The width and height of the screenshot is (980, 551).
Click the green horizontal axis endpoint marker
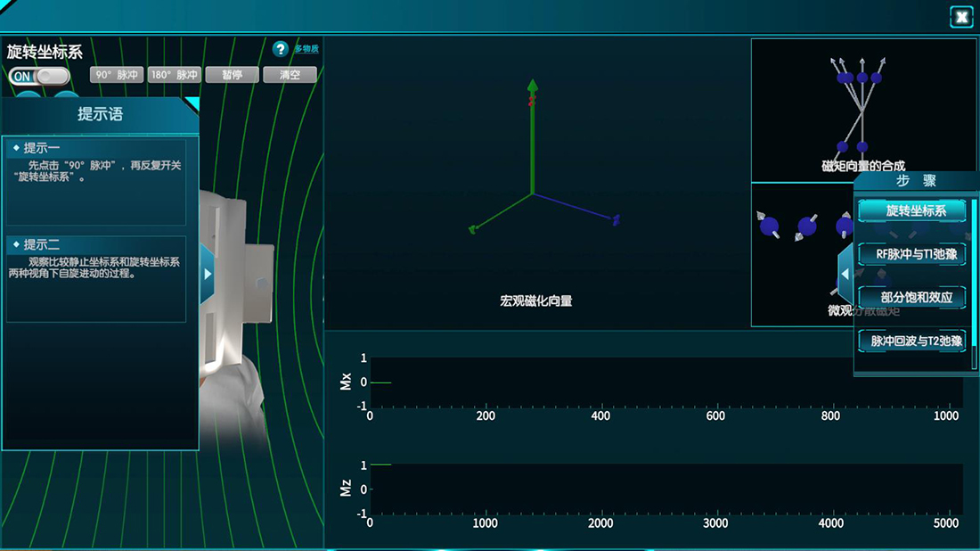tap(472, 230)
